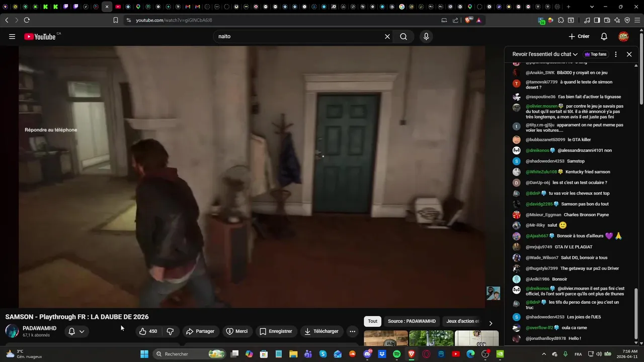Select the Tout filter chip
This screenshot has height=362, width=644.
click(x=372, y=321)
